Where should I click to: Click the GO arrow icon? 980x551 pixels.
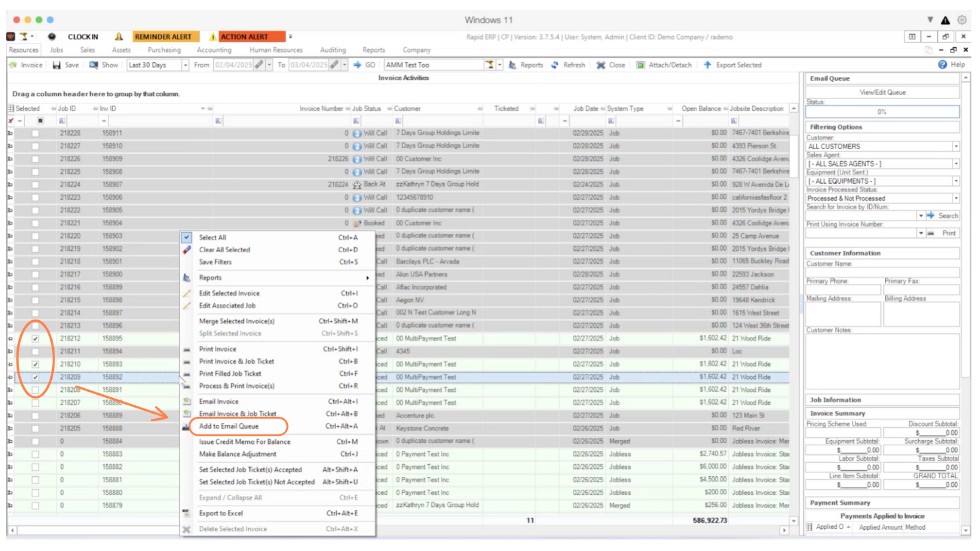(x=357, y=65)
